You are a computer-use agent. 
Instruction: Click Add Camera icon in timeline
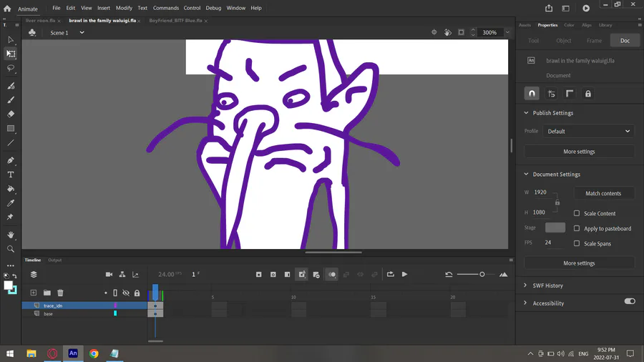click(x=109, y=274)
